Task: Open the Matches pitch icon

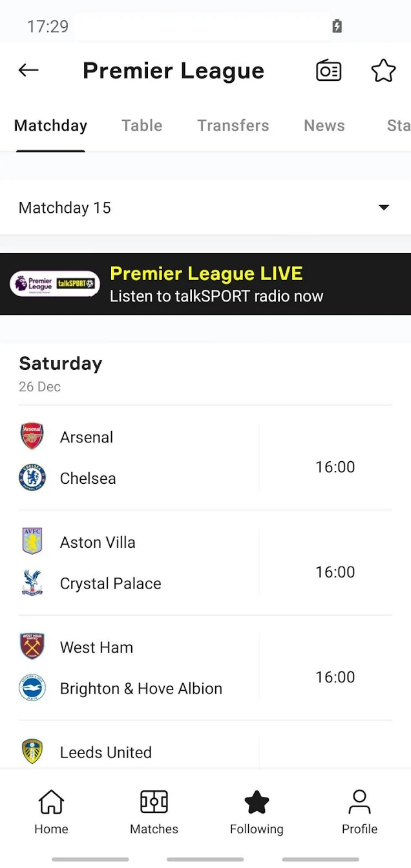Action: 154,801
